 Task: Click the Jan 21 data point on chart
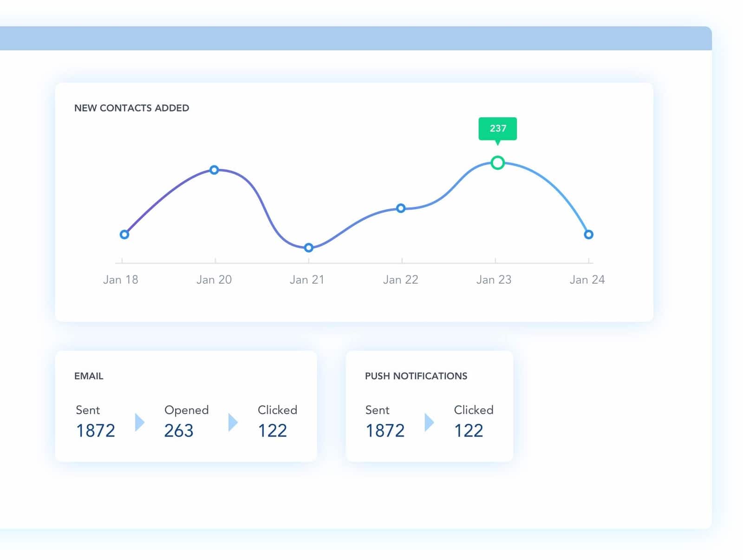pyautogui.click(x=308, y=248)
